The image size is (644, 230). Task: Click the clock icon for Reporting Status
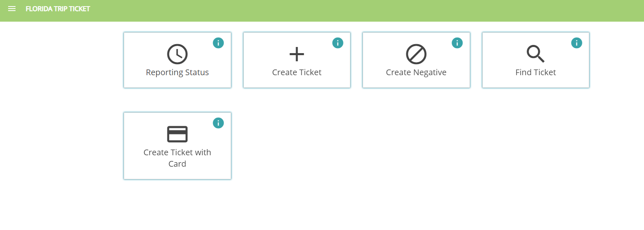[x=177, y=54]
